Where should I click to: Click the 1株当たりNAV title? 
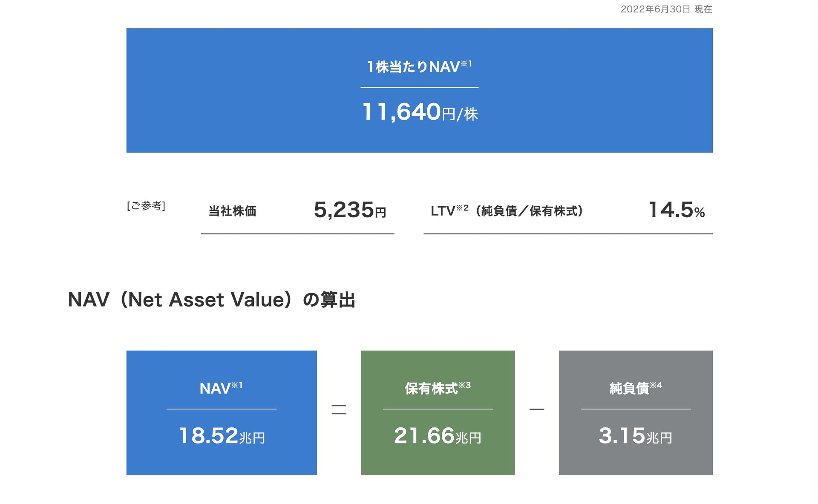[413, 67]
